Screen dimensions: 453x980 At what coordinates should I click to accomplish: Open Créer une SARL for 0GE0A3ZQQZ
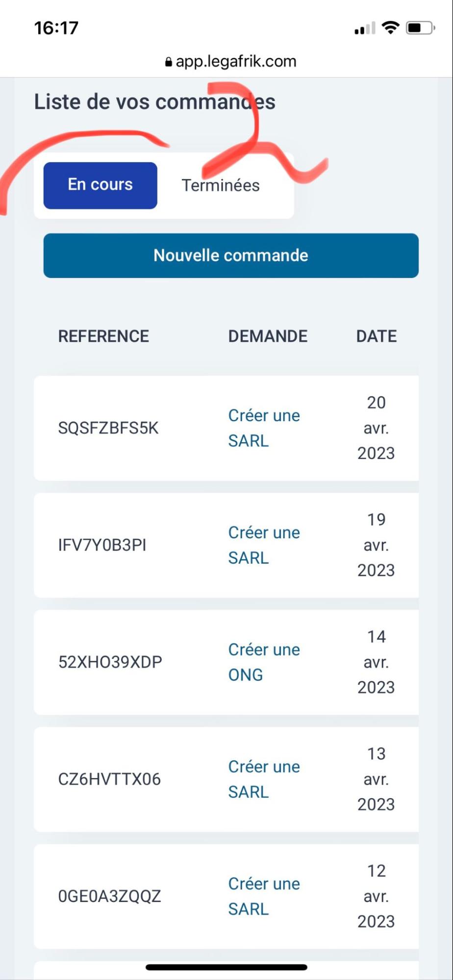pos(264,896)
